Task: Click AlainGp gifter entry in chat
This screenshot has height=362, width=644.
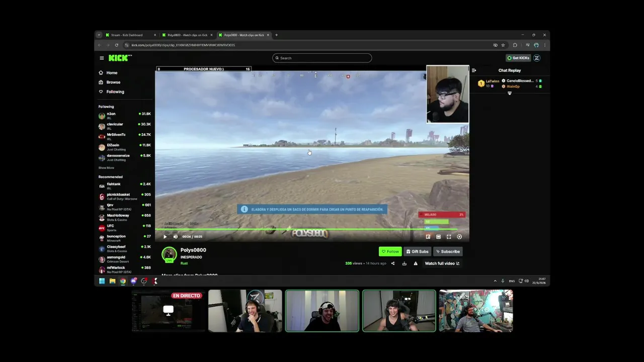Action: 522,86
